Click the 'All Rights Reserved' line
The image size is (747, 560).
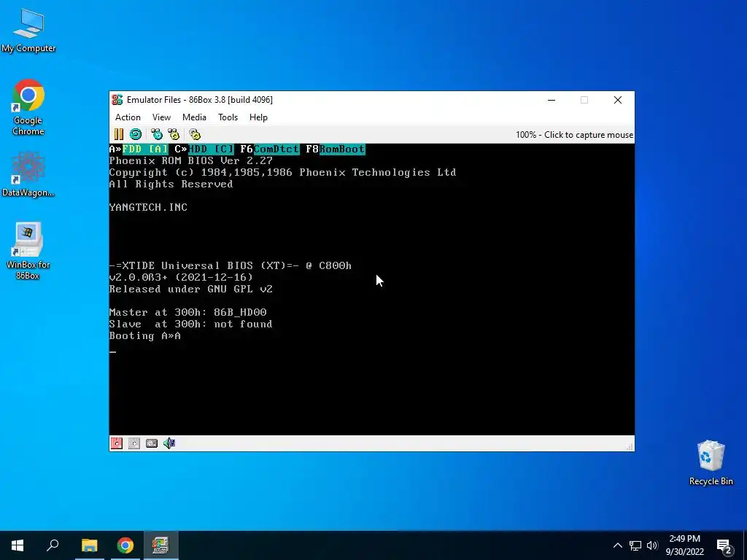[x=171, y=184]
